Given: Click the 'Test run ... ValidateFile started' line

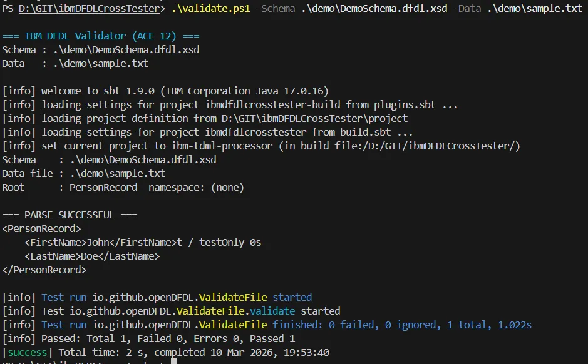Looking at the screenshot, I should pyautogui.click(x=157, y=298).
